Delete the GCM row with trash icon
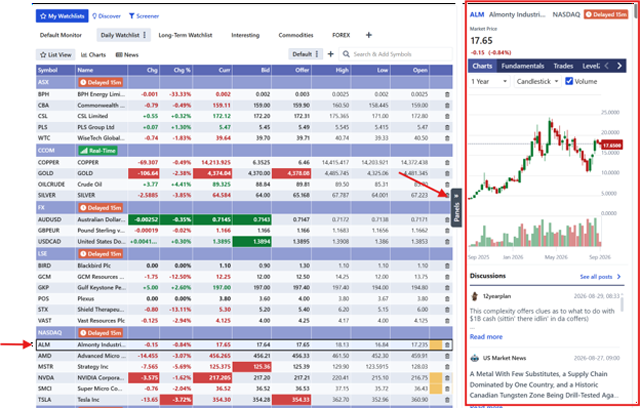Image resolution: width=640 pixels, height=408 pixels. pyautogui.click(x=447, y=277)
